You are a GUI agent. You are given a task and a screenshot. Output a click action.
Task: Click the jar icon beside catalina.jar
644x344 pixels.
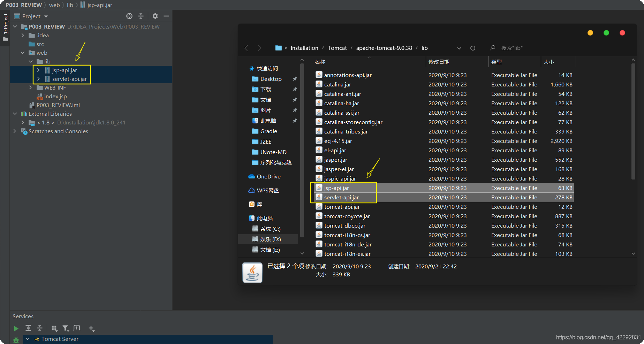[x=319, y=84]
